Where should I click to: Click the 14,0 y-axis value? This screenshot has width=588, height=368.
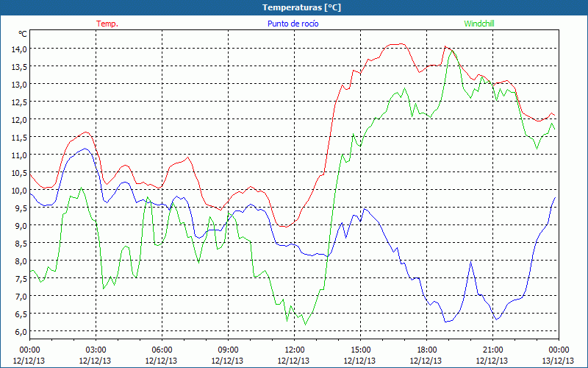coord(19,49)
